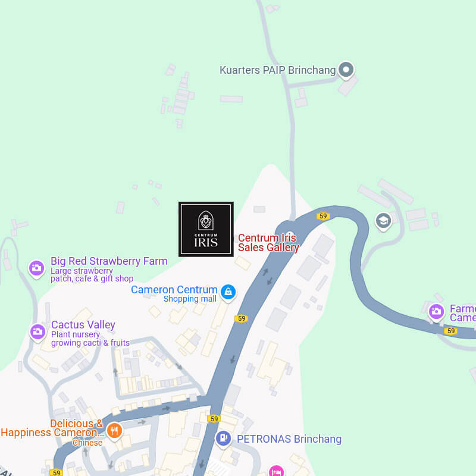This screenshot has height=476, width=476.
Task: Click the Delicious & Happiness restaurant pin
Action: (114, 431)
